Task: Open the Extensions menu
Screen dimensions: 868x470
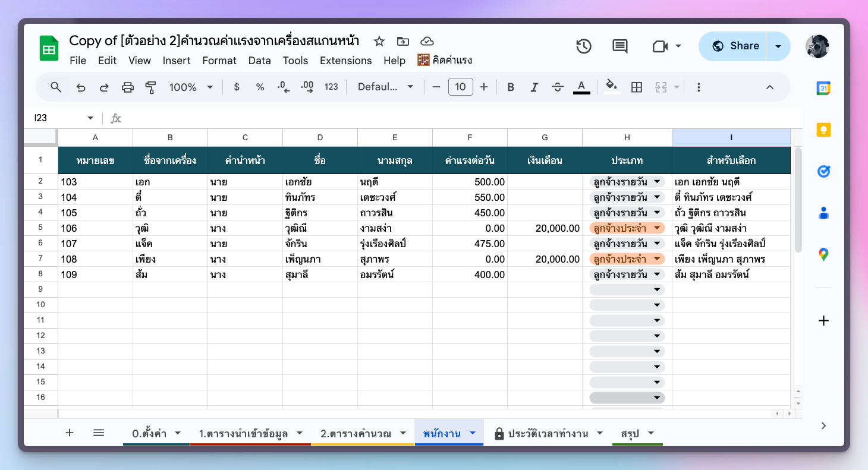Action: [345, 60]
